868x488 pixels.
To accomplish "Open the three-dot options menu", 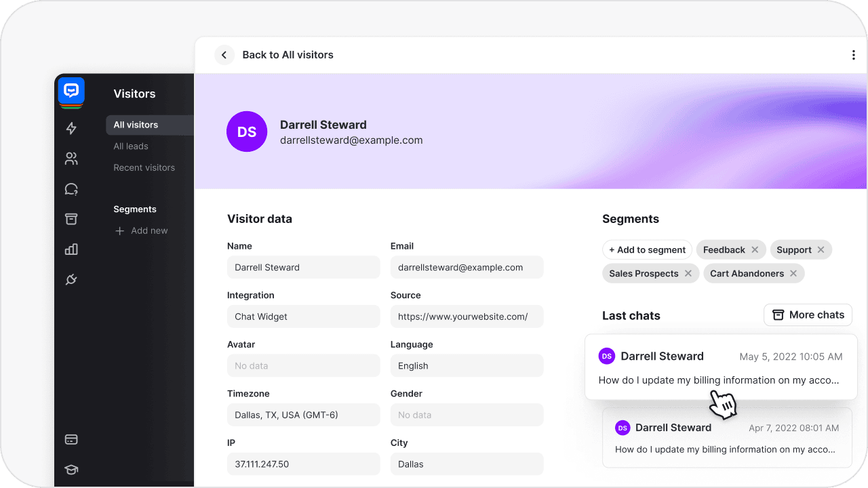I will click(x=853, y=55).
